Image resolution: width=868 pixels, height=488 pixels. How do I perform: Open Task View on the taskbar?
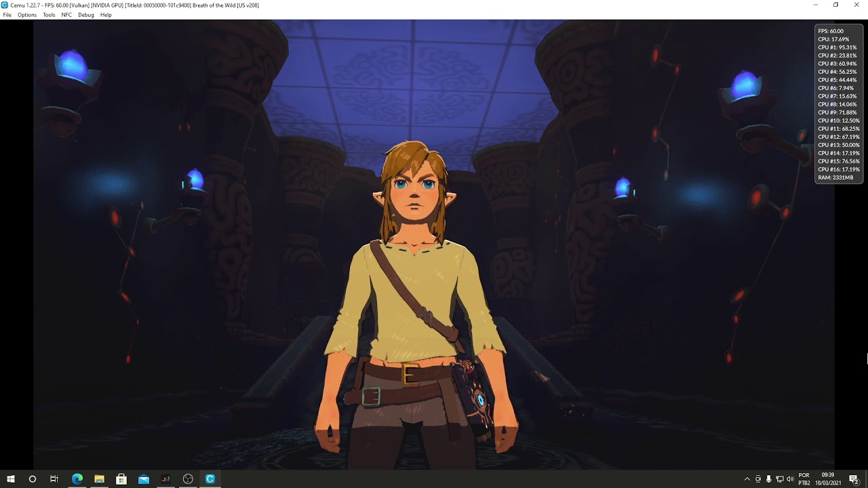tap(54, 479)
